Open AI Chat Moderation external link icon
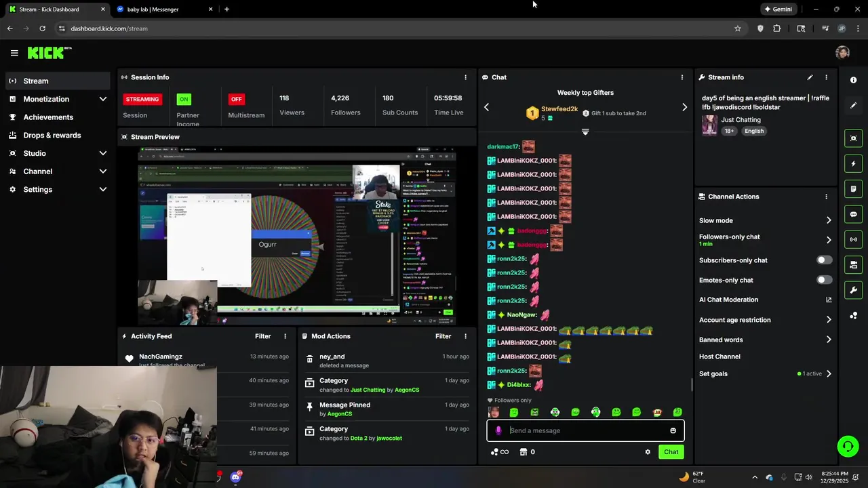This screenshot has width=868, height=488. pos(828,300)
